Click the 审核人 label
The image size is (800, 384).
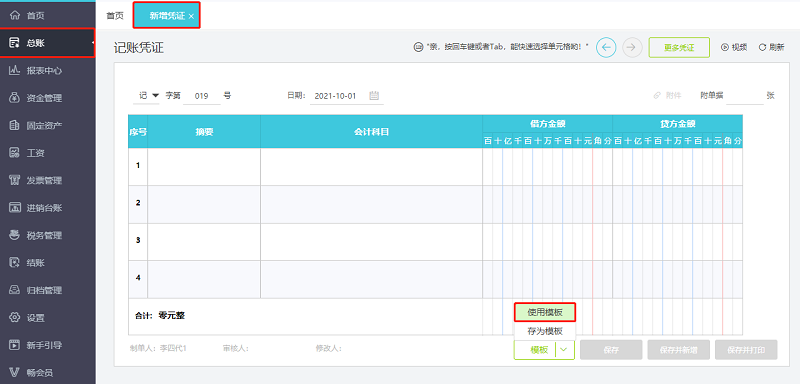click(236, 348)
